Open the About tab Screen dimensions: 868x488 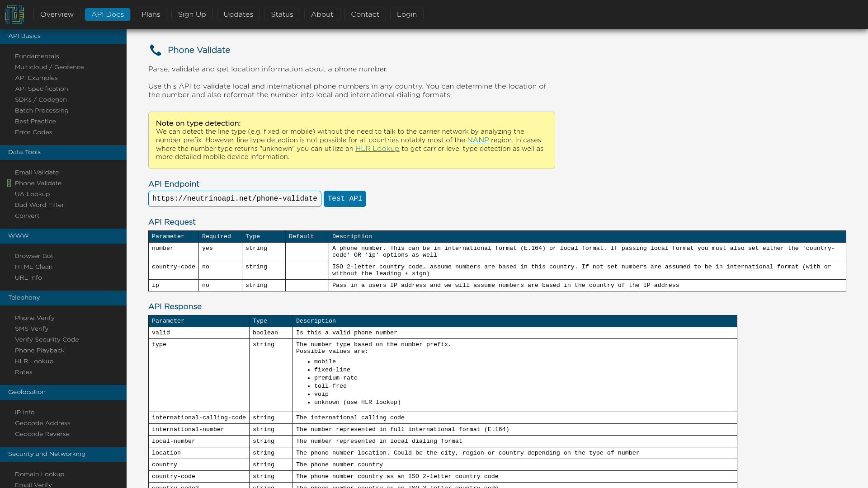click(x=322, y=14)
